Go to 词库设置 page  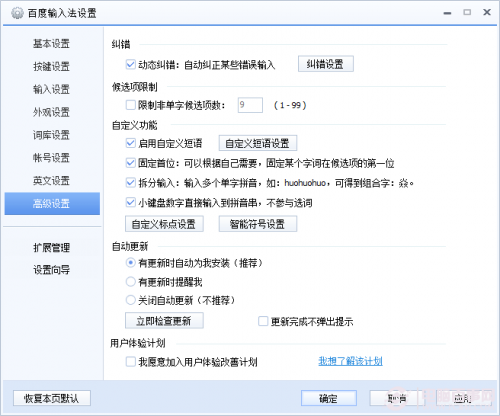(51, 135)
